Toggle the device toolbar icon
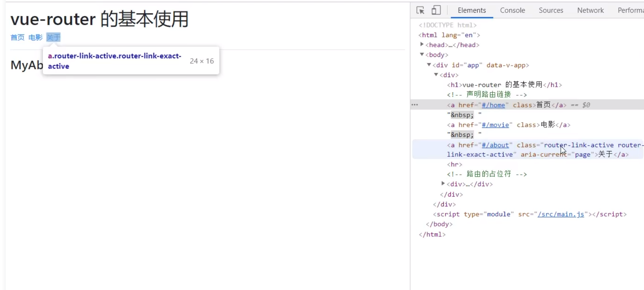Screen dimensions: 644x290 pos(436,10)
